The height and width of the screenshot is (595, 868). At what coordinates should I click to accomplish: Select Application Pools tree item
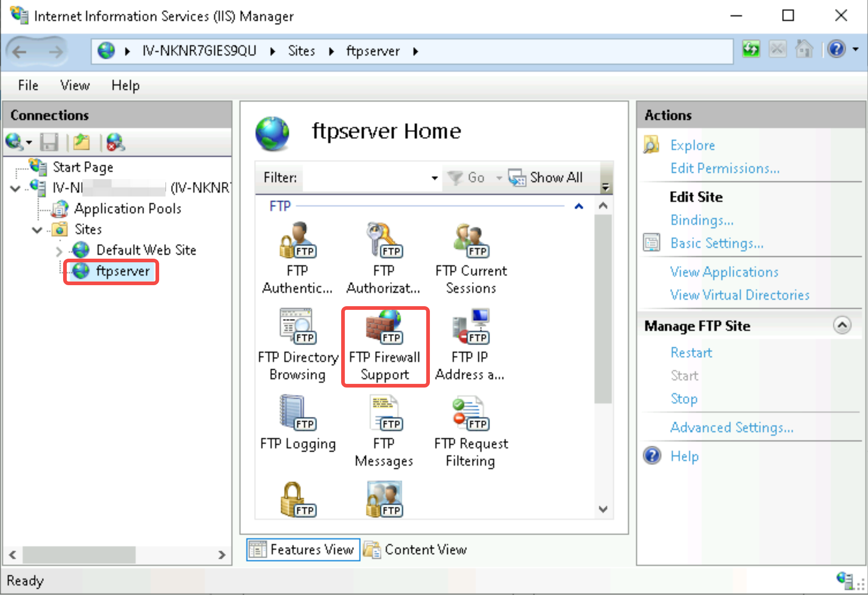[x=128, y=209]
